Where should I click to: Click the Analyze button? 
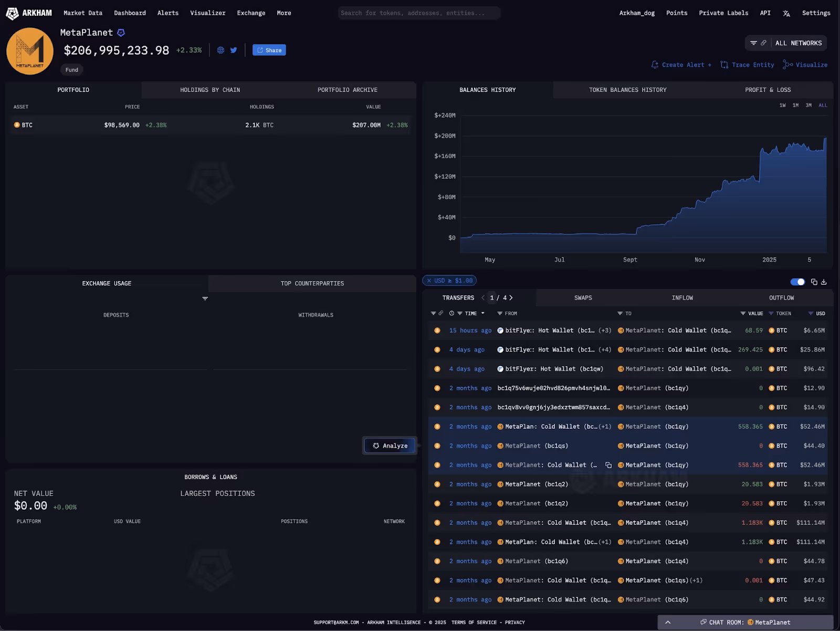click(x=390, y=446)
